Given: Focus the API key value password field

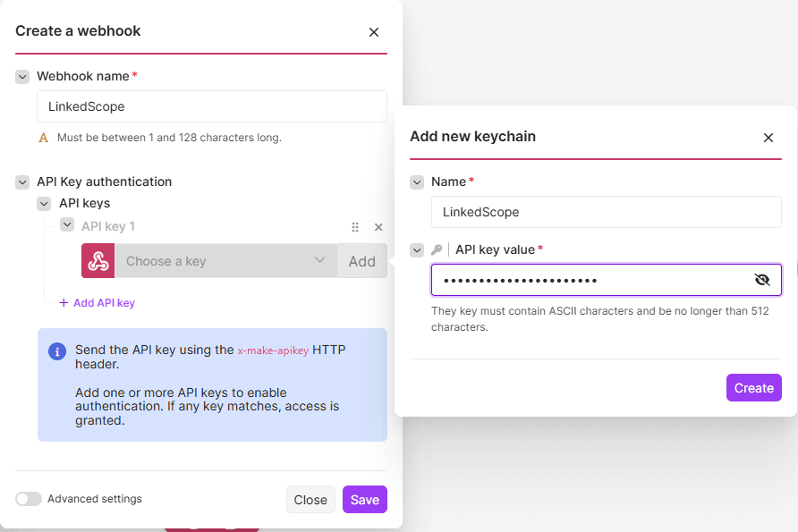Looking at the screenshot, I should [607, 280].
